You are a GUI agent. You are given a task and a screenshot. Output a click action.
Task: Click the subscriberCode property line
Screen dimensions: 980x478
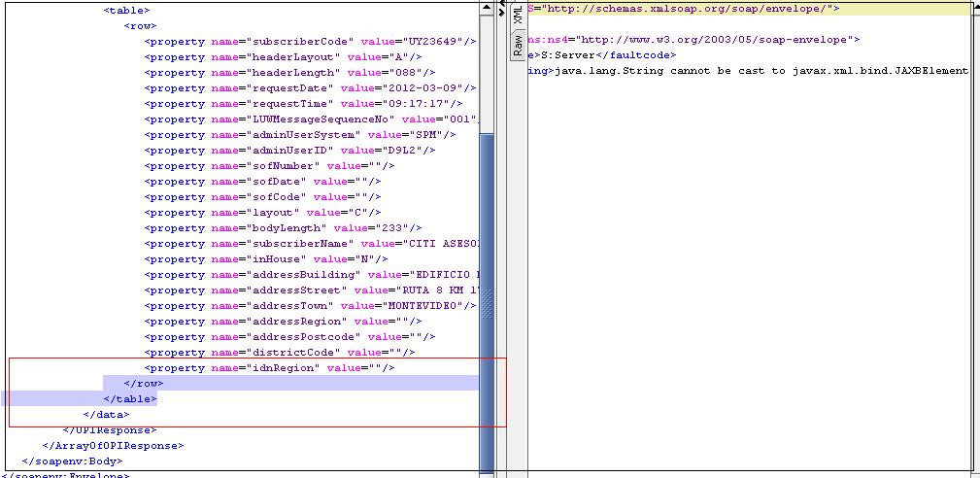click(311, 42)
